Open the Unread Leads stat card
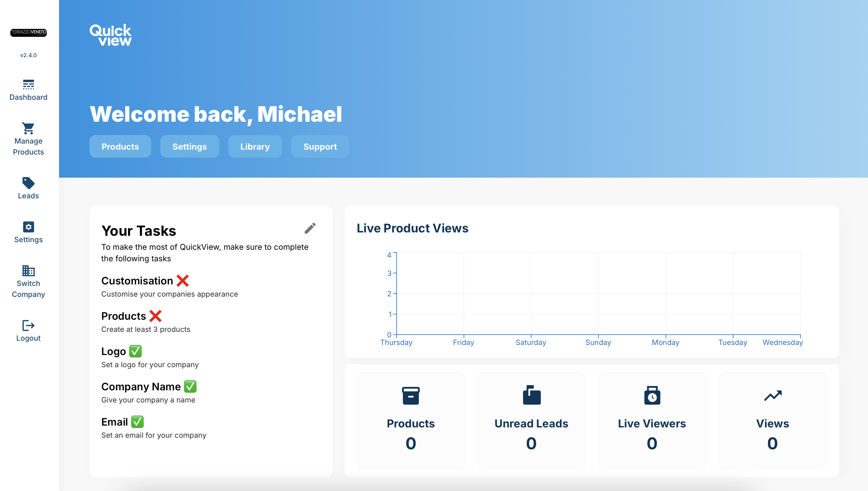The width and height of the screenshot is (868, 491). coord(531,420)
